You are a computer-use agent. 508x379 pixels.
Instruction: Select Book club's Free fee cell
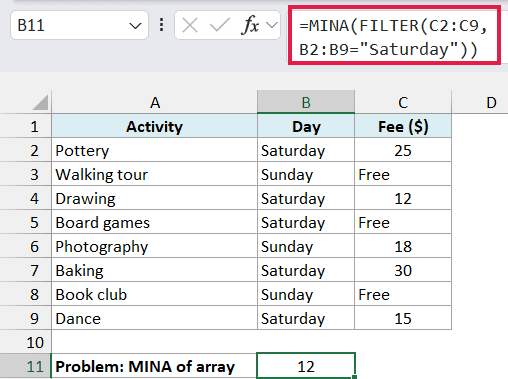point(403,294)
